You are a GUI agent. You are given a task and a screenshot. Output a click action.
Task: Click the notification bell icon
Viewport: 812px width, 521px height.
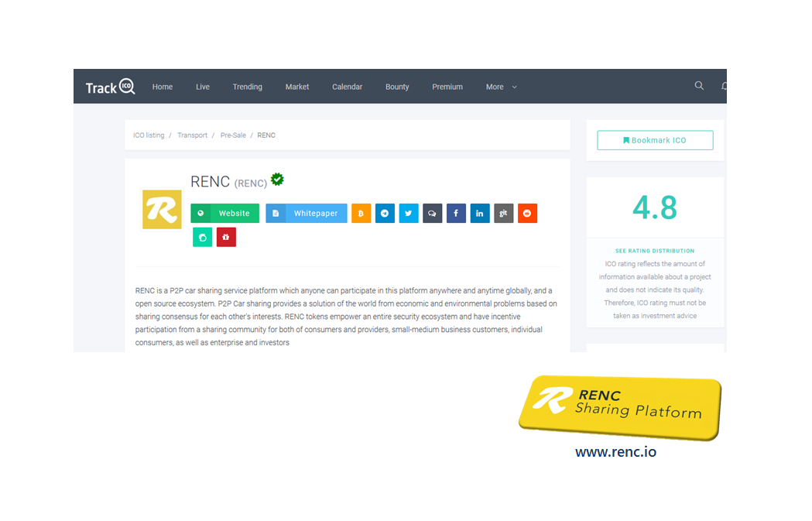click(x=724, y=86)
